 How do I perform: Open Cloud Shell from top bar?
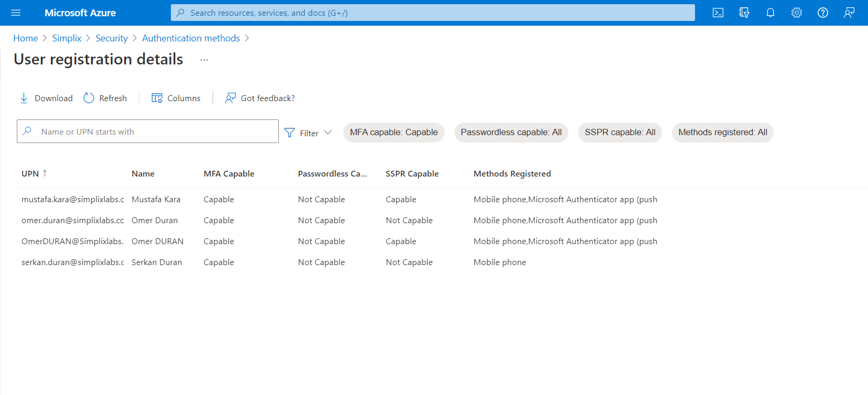718,13
